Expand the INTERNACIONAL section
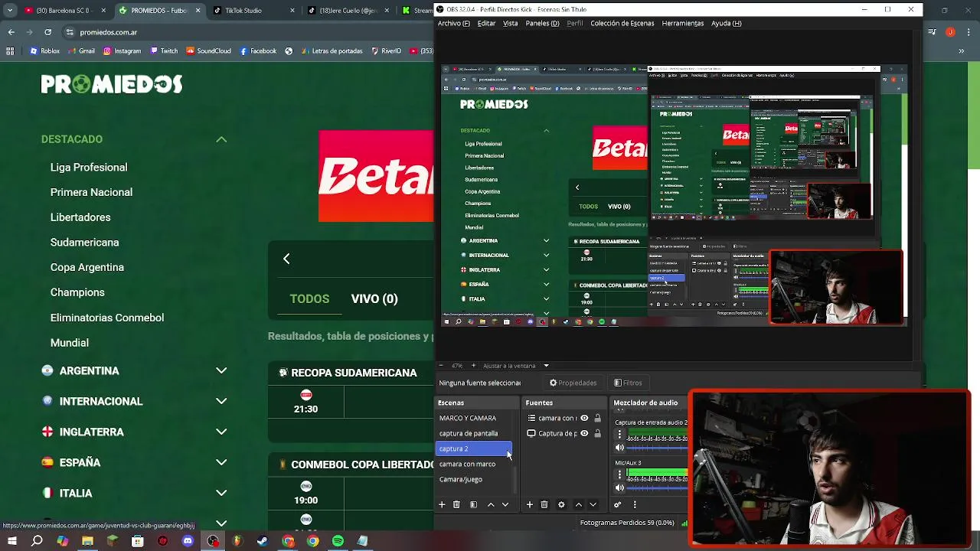The width and height of the screenshot is (980, 551). [221, 401]
